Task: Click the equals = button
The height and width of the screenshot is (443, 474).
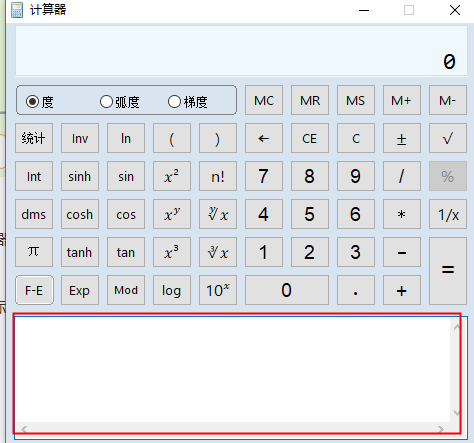Action: 448,271
